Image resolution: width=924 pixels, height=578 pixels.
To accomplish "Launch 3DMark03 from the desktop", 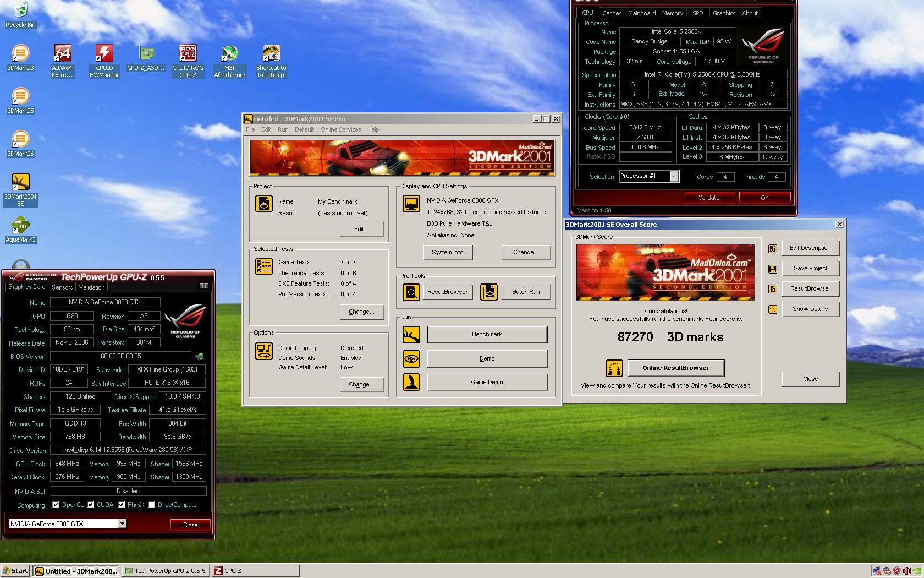I will [20, 58].
